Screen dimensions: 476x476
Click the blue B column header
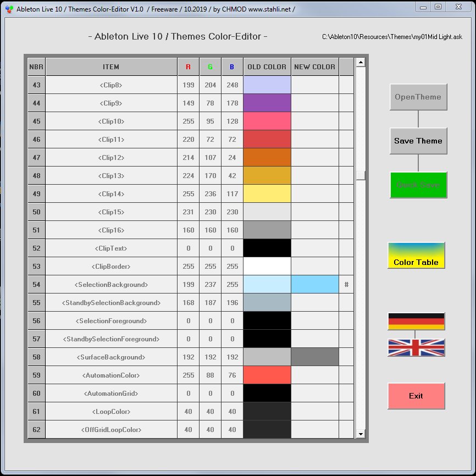232,67
